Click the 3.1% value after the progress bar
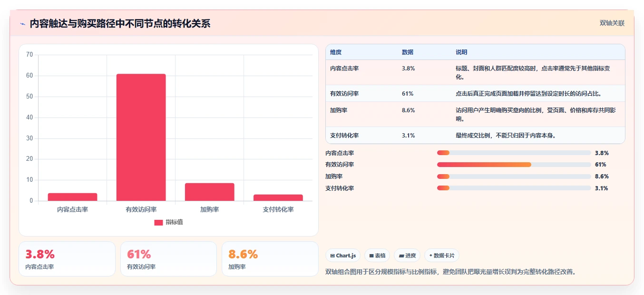644x295 pixels. tap(601, 188)
